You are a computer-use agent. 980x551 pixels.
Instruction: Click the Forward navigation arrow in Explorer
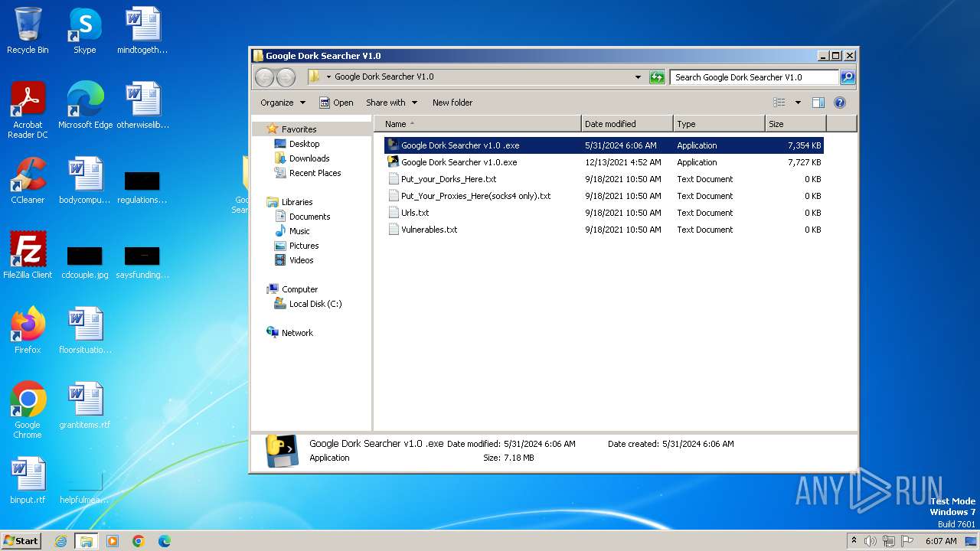pyautogui.click(x=286, y=77)
